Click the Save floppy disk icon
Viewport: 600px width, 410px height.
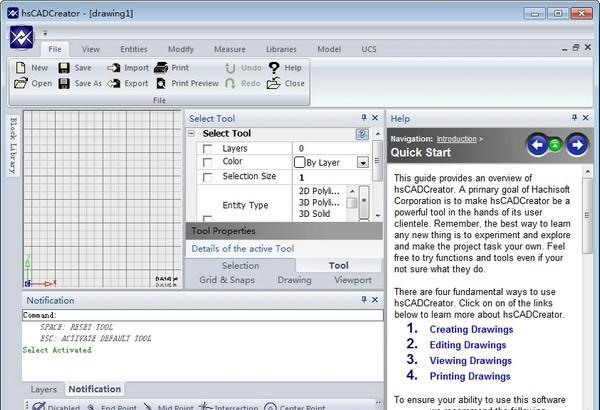coord(64,68)
